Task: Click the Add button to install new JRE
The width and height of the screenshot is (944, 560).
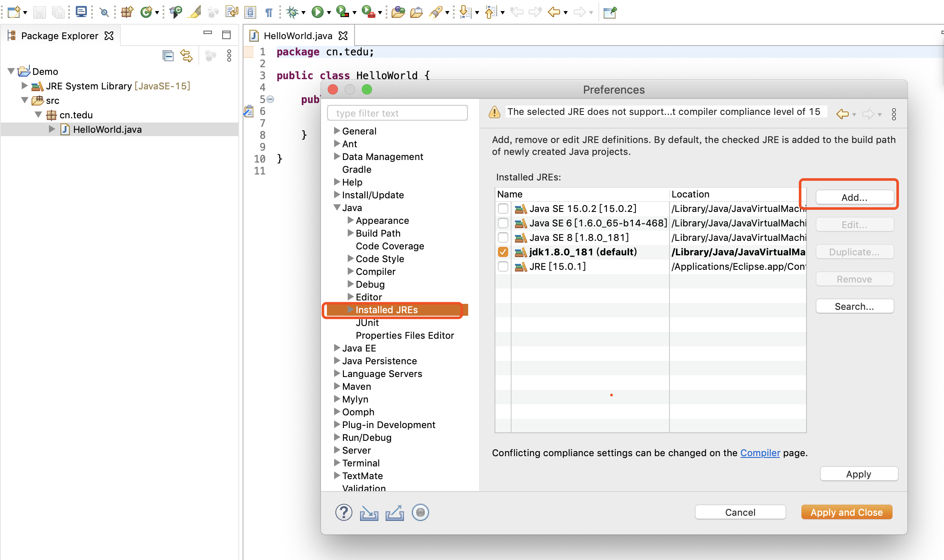Action: [x=855, y=197]
